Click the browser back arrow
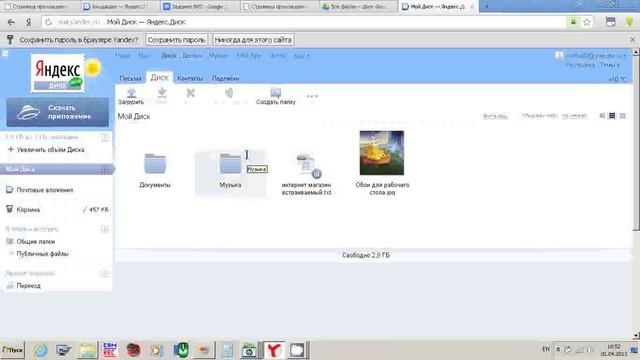This screenshot has height=360, width=640. pos(11,22)
